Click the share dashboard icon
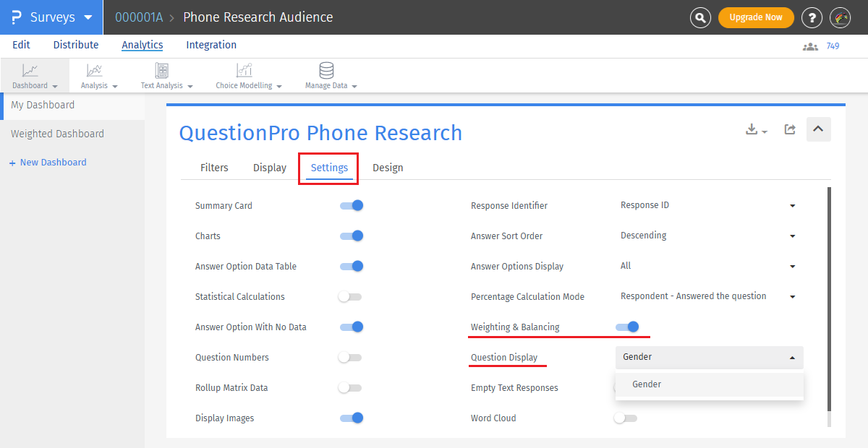Screen dimensions: 868x448 (x=790, y=129)
